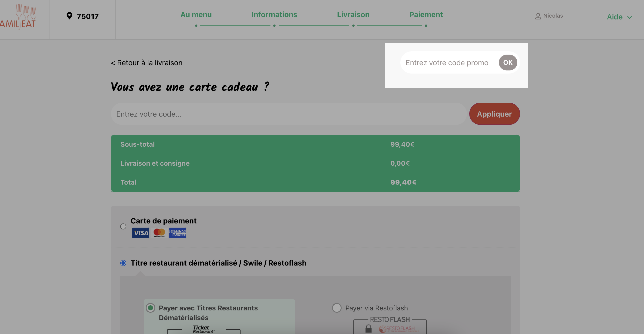Click the Appliquer button
This screenshot has height=334, width=644.
pos(494,114)
